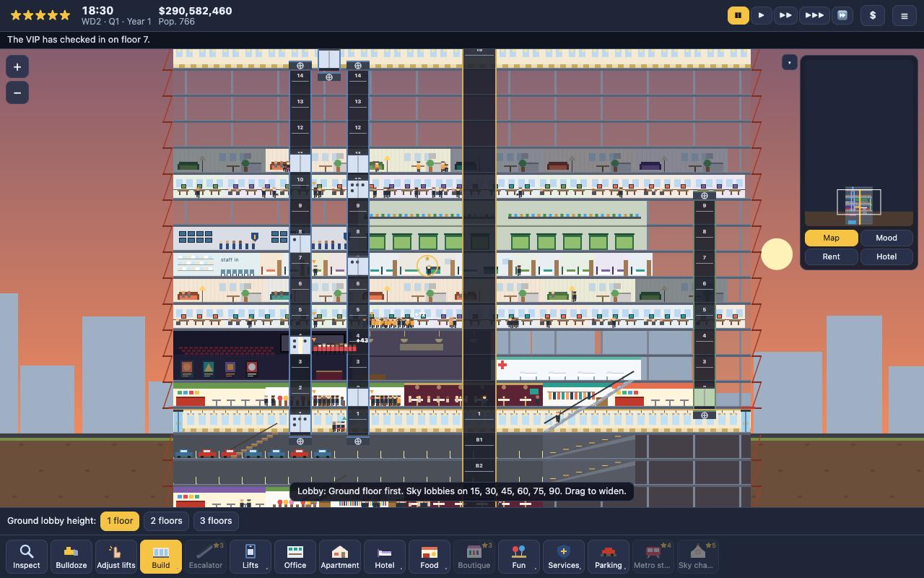Viewport: 924px width, 578px height.
Task: Open the Fun build category
Action: (519, 556)
